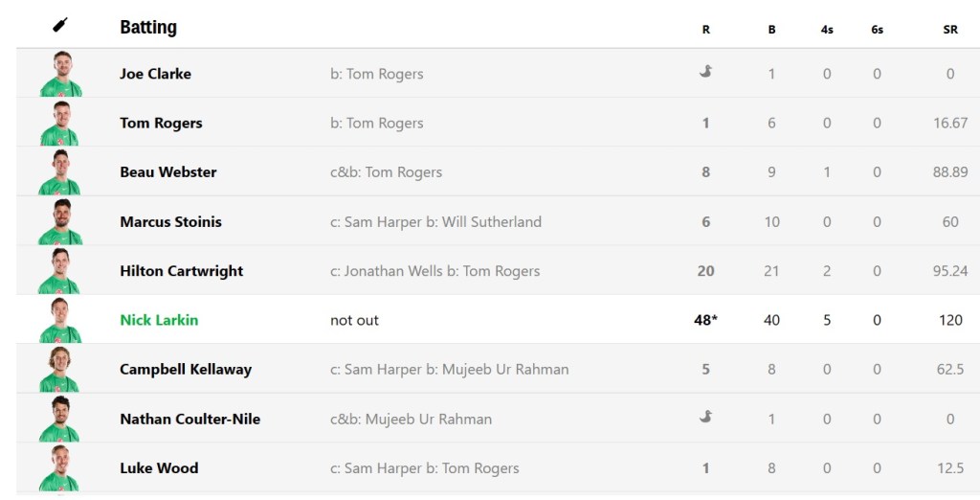The width and height of the screenshot is (980, 500).
Task: Click Nick Larkin's 48* runs score
Action: (x=706, y=320)
